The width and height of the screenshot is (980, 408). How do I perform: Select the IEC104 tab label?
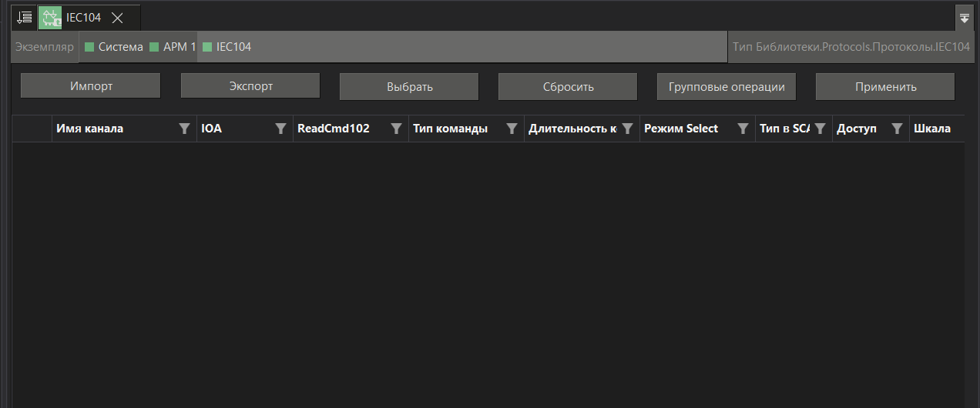click(x=83, y=17)
